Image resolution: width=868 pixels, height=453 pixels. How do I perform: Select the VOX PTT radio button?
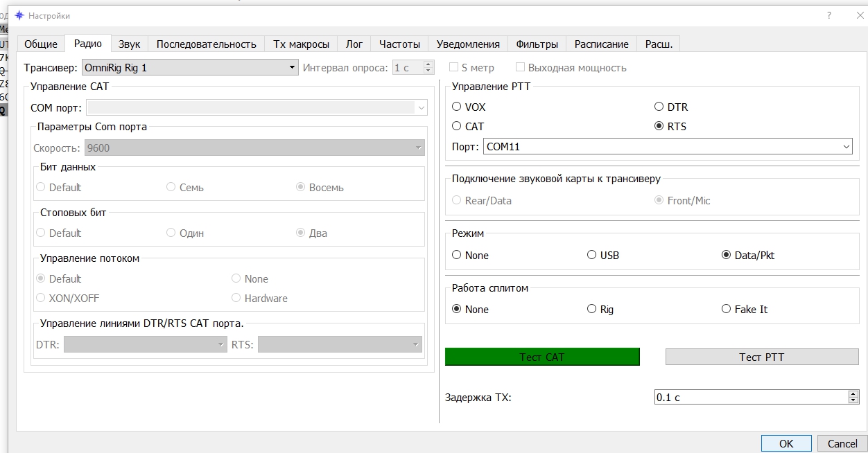coord(456,107)
